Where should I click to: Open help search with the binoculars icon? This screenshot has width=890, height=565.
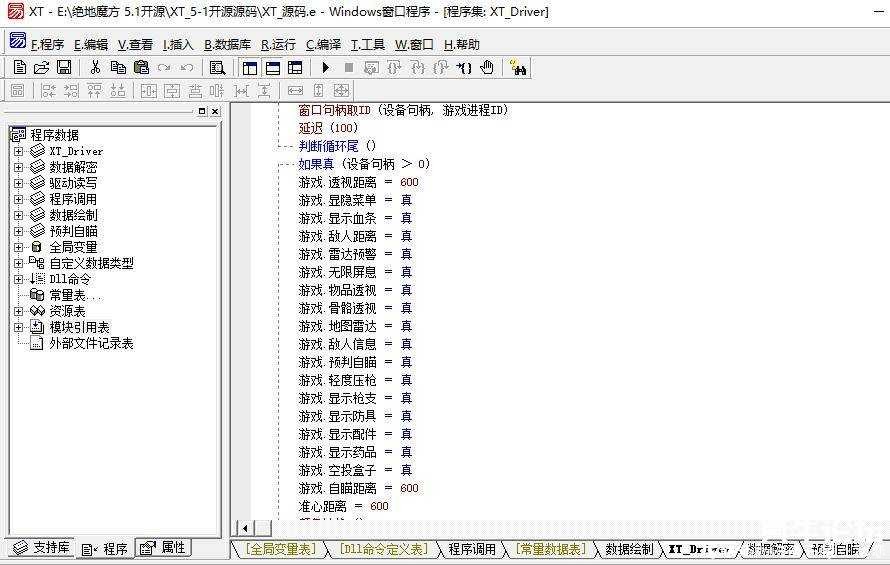coord(518,68)
